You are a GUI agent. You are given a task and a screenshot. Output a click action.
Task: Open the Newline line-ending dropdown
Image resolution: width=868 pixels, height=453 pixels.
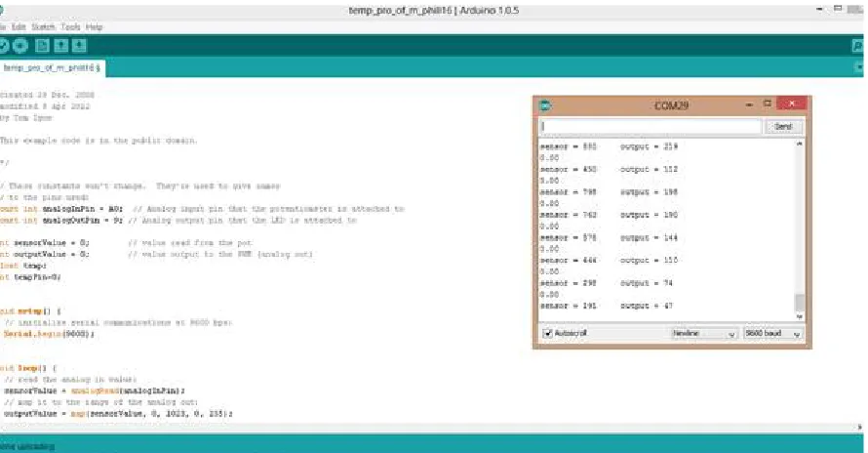pyautogui.click(x=703, y=333)
